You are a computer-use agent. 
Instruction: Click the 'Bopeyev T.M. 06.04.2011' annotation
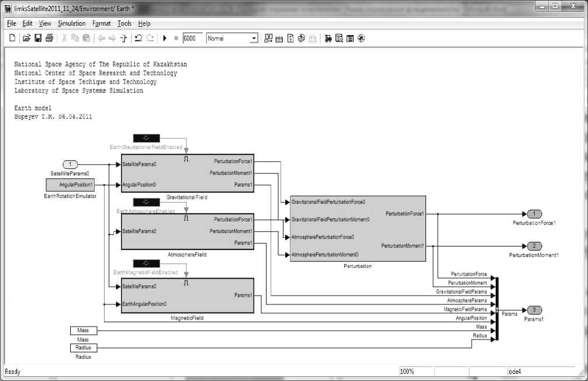coord(53,117)
